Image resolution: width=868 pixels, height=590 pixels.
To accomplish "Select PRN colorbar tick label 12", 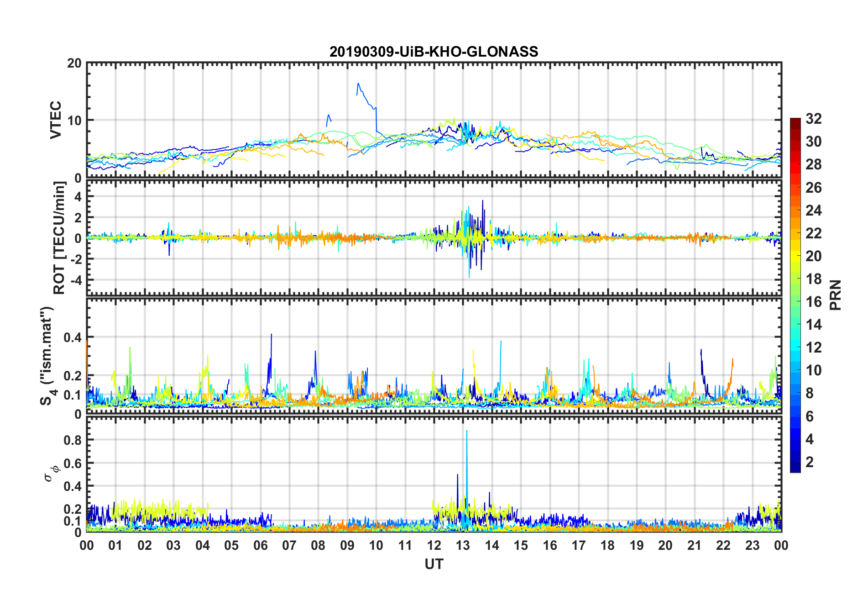I will [x=813, y=348].
